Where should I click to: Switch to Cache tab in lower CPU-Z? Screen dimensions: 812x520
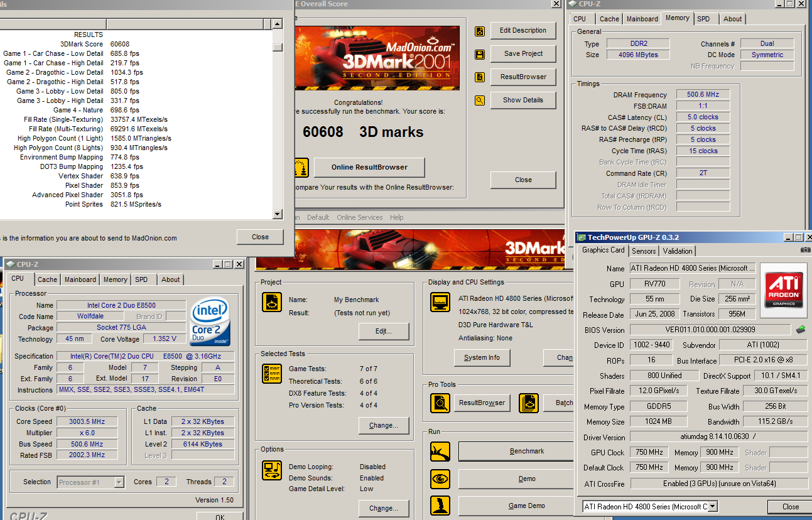[47, 279]
